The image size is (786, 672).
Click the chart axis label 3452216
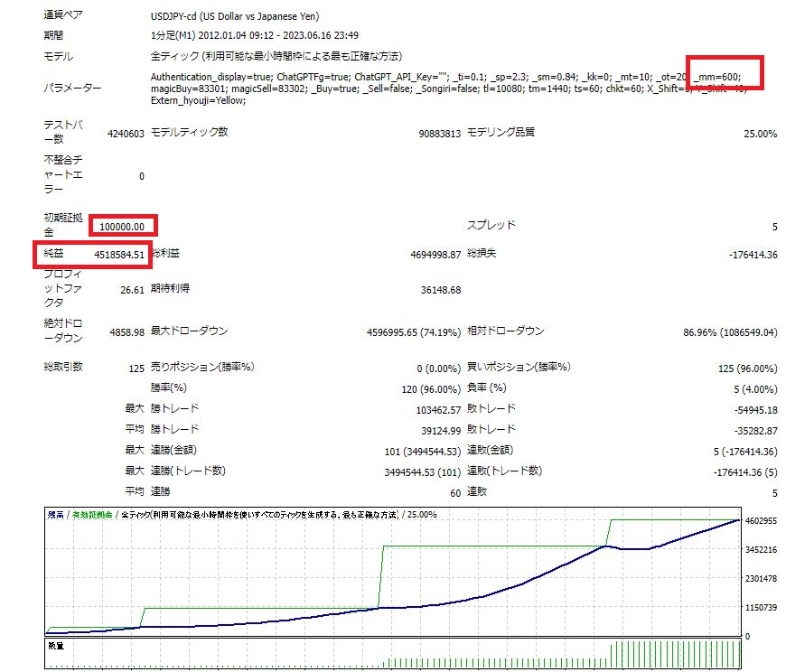(761, 550)
